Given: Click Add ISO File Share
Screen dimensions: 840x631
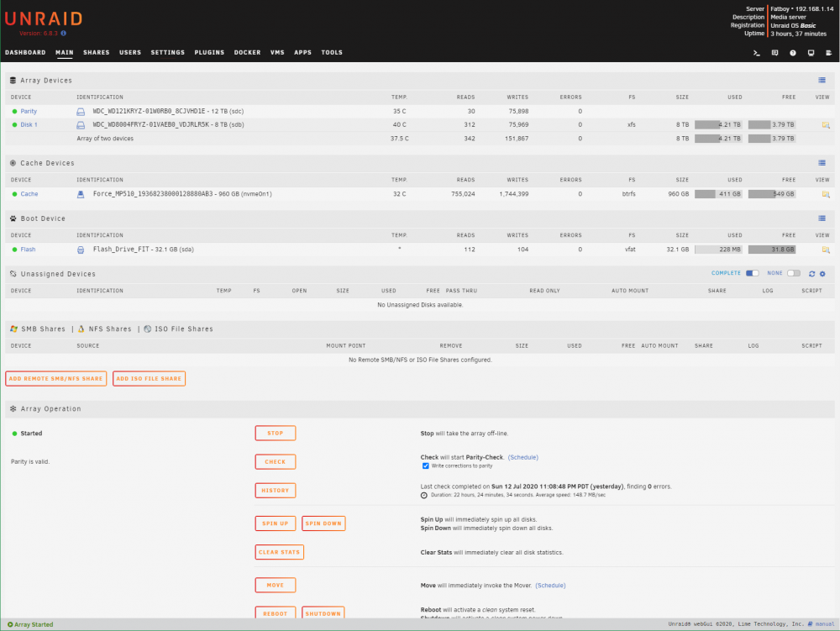Looking at the screenshot, I should [149, 379].
